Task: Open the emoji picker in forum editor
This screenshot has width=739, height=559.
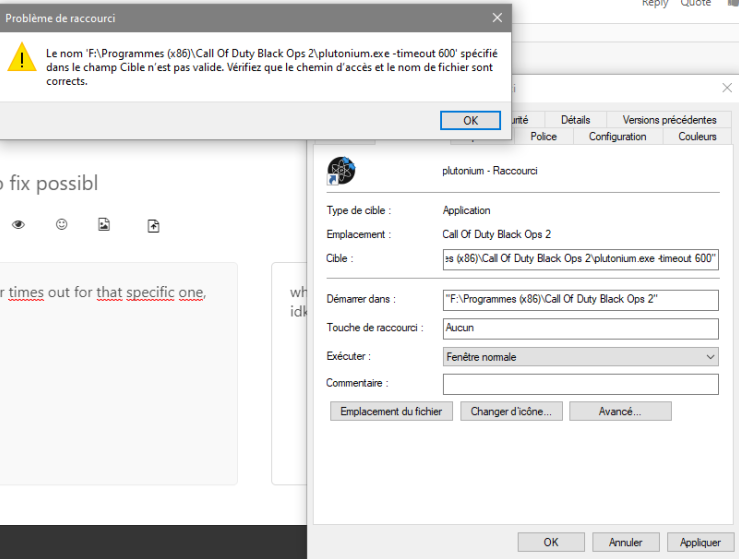Action: pos(61,224)
